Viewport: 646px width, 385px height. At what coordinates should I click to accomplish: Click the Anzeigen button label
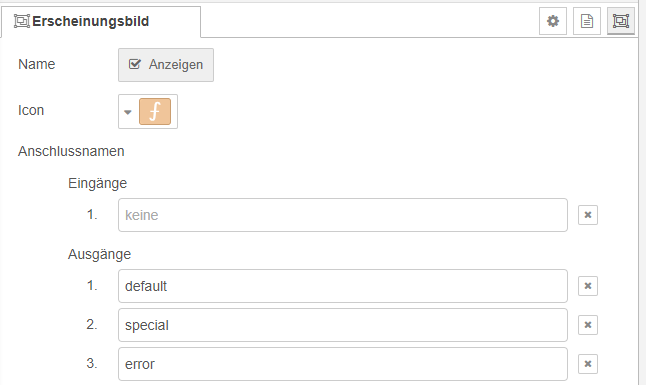point(176,65)
